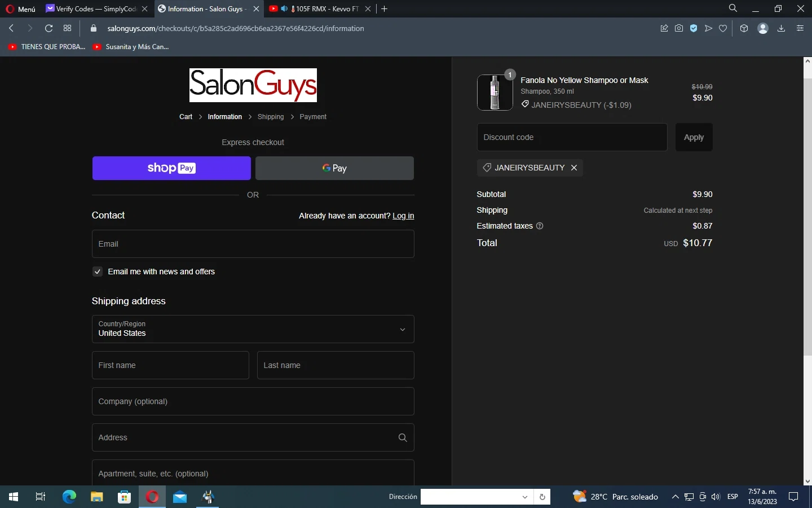Focus the Company (optional) field
This screenshot has height=508, width=812.
click(x=253, y=401)
